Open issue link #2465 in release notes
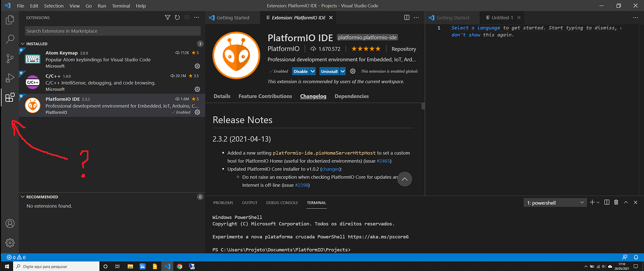This screenshot has height=271, width=644. tap(383, 160)
